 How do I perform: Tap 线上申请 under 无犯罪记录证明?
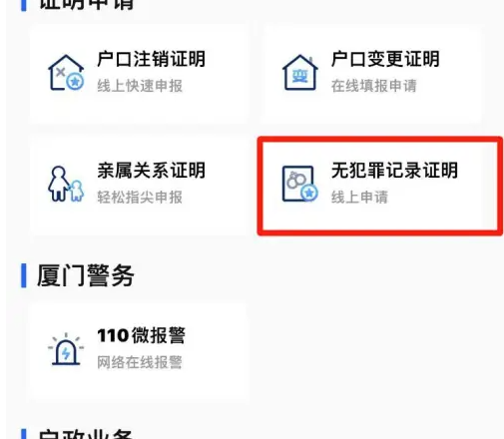pyautogui.click(x=359, y=197)
